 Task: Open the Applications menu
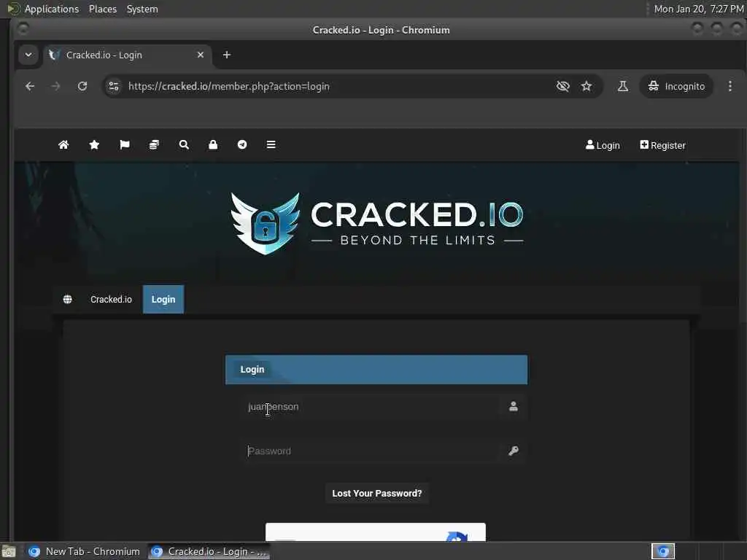click(x=52, y=9)
